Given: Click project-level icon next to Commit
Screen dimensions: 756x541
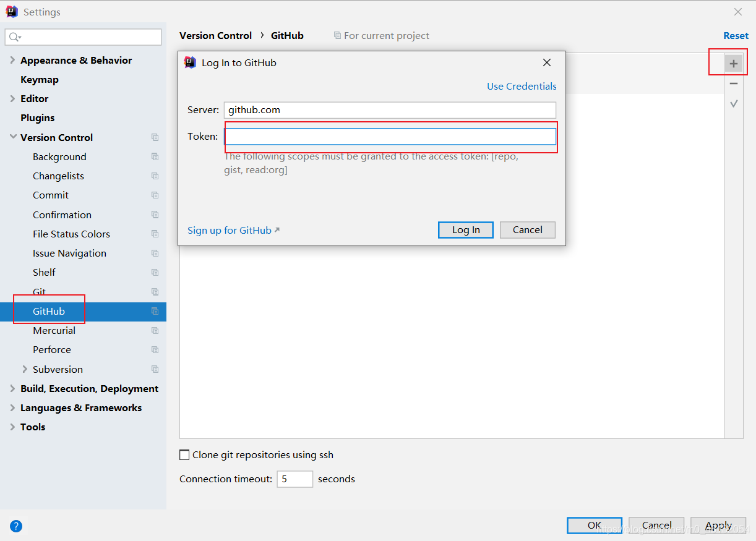Looking at the screenshot, I should 155,195.
